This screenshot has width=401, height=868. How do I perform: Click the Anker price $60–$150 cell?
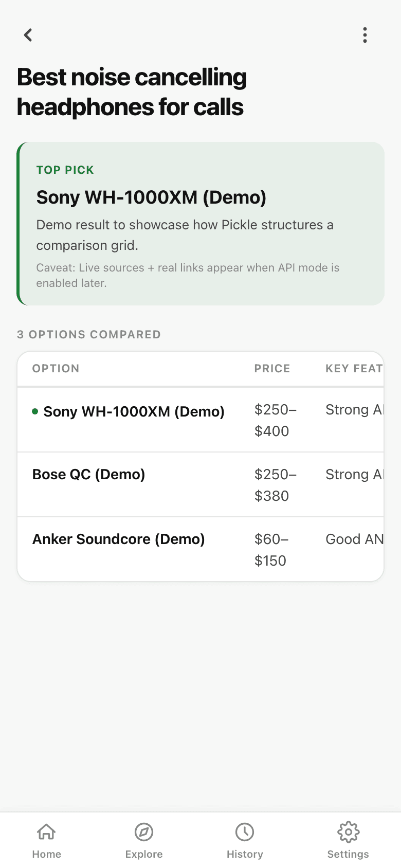pos(271,550)
